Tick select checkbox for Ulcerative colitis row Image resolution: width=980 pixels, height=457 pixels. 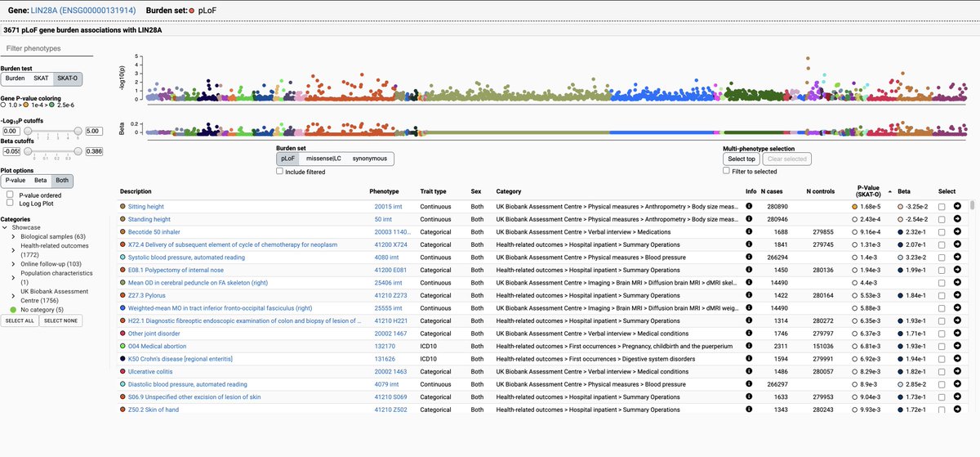[942, 371]
